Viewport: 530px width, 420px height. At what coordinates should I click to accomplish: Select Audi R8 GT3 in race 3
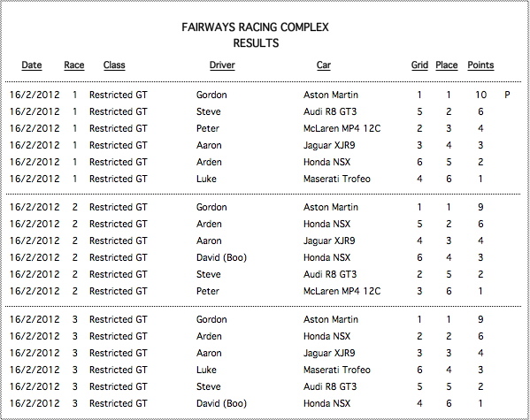pyautogui.click(x=330, y=386)
